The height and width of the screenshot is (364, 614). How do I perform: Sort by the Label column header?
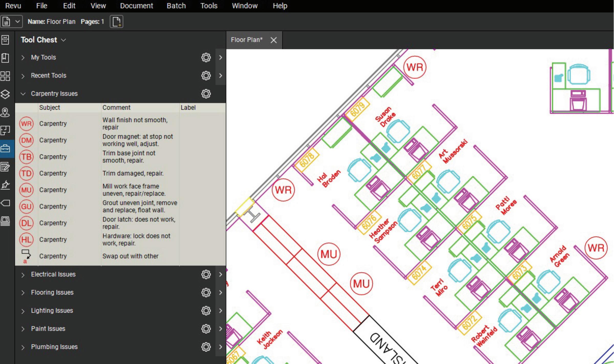[x=188, y=108]
